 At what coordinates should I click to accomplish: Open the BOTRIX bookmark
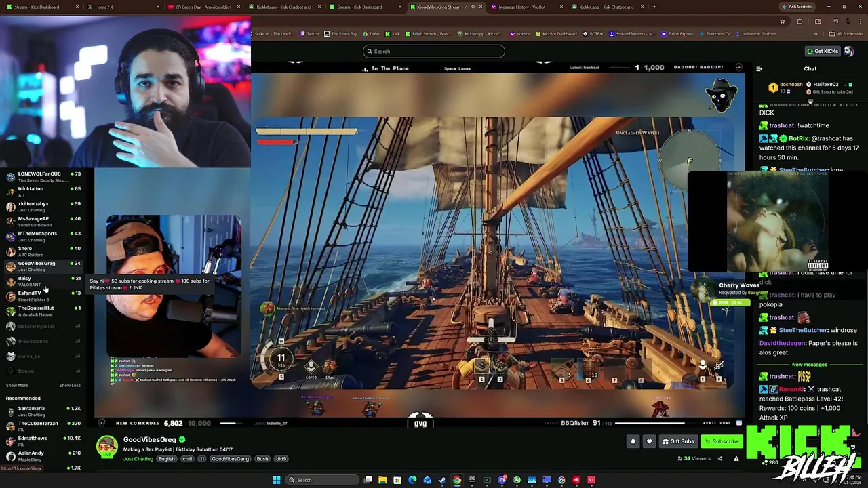593,34
